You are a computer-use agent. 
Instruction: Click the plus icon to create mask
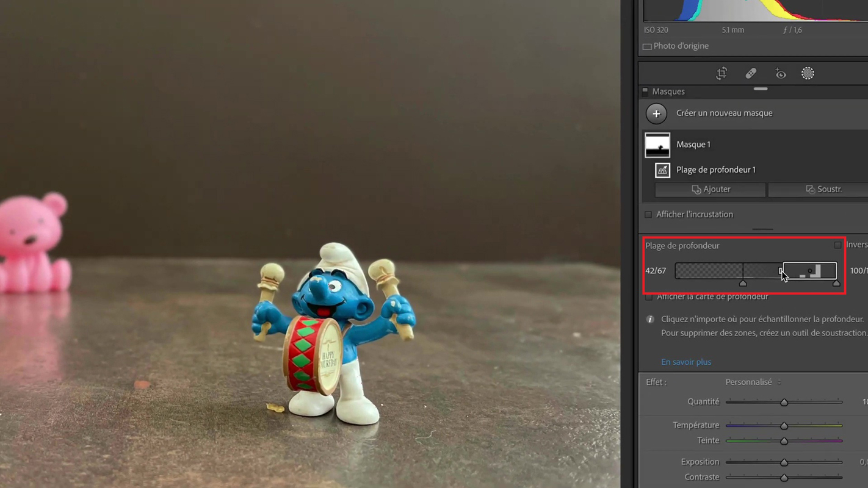656,113
